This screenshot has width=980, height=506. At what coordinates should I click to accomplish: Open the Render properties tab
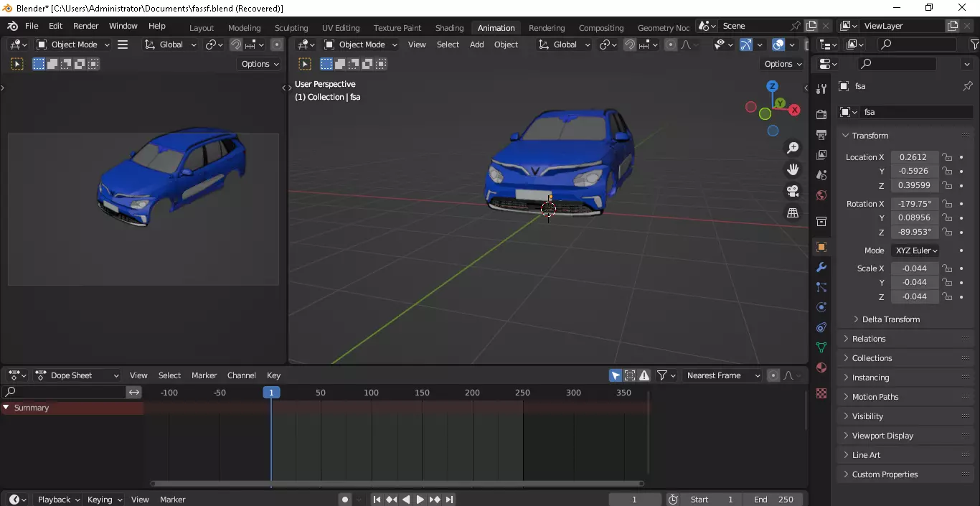[x=821, y=114]
